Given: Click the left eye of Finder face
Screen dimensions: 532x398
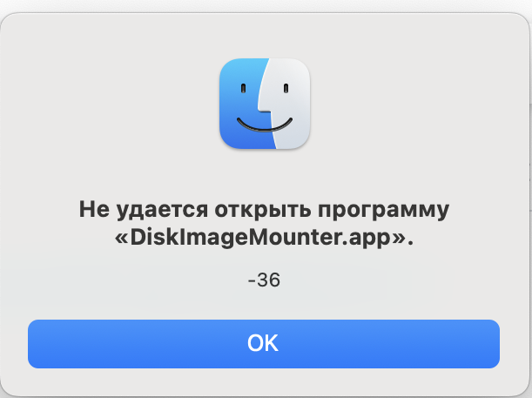Looking at the screenshot, I should click(x=243, y=88).
